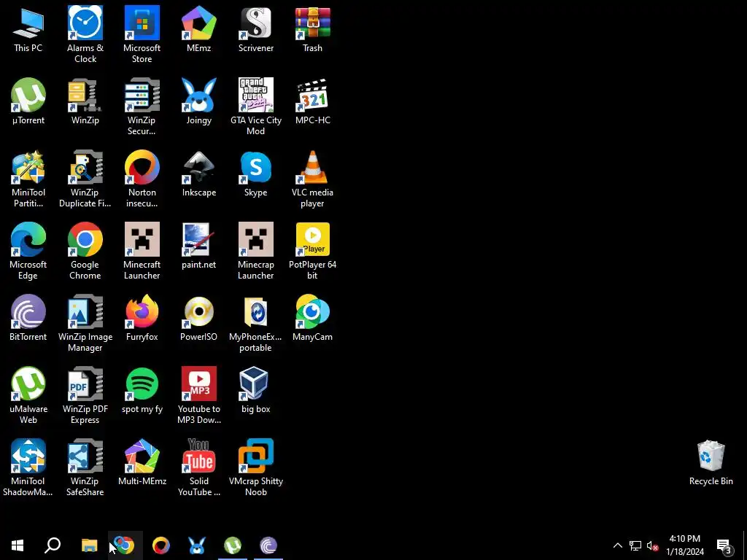Select the GTA Vice City Mod shortcut
Viewport: 747px width, 560px height.
tap(256, 106)
